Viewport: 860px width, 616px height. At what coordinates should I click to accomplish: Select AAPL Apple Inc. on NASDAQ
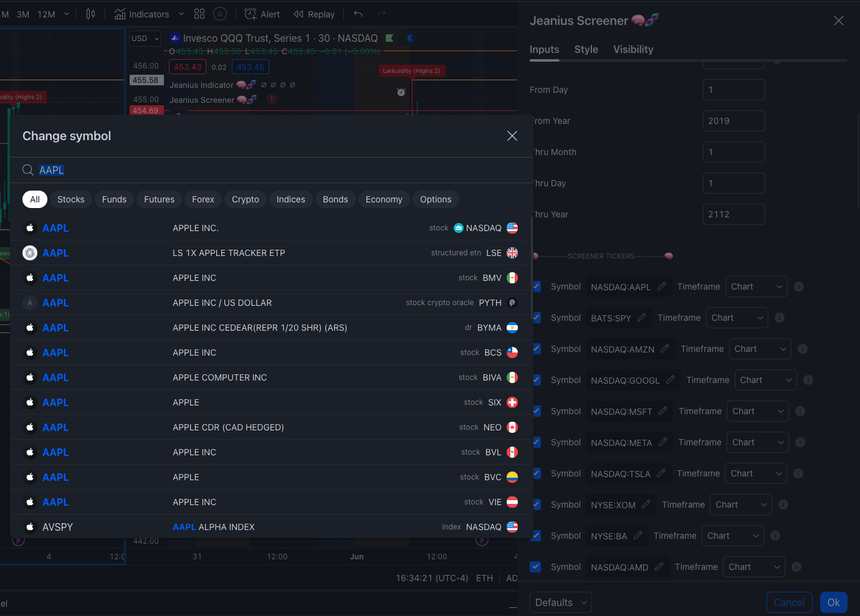(x=271, y=228)
